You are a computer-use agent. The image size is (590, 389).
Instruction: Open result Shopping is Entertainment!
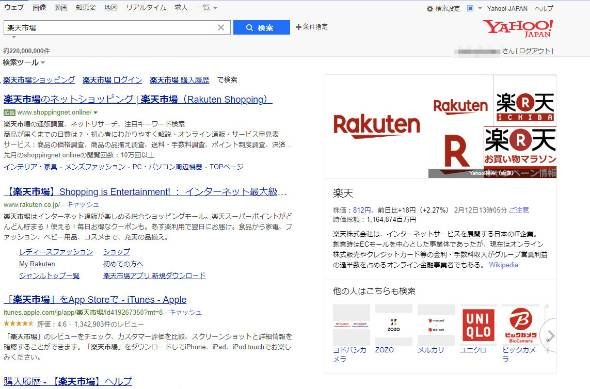click(x=145, y=192)
